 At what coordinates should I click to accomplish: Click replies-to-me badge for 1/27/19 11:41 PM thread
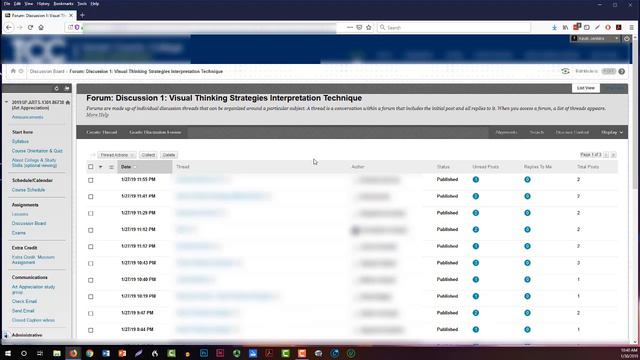pos(527,196)
